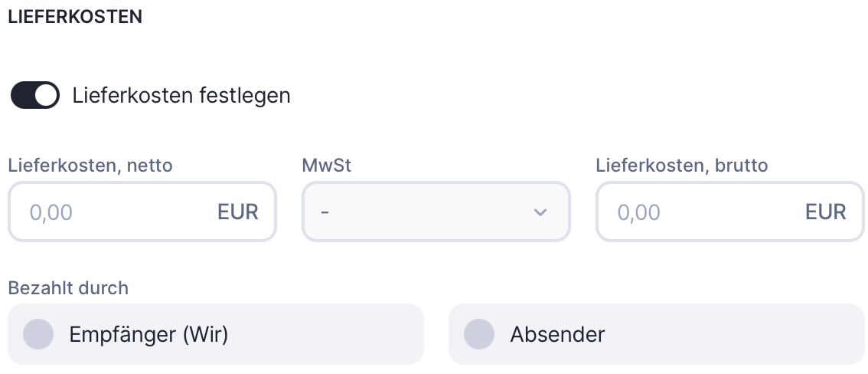The height and width of the screenshot is (374, 868).
Task: Click the EUR suffix in netto field
Action: pos(238,212)
